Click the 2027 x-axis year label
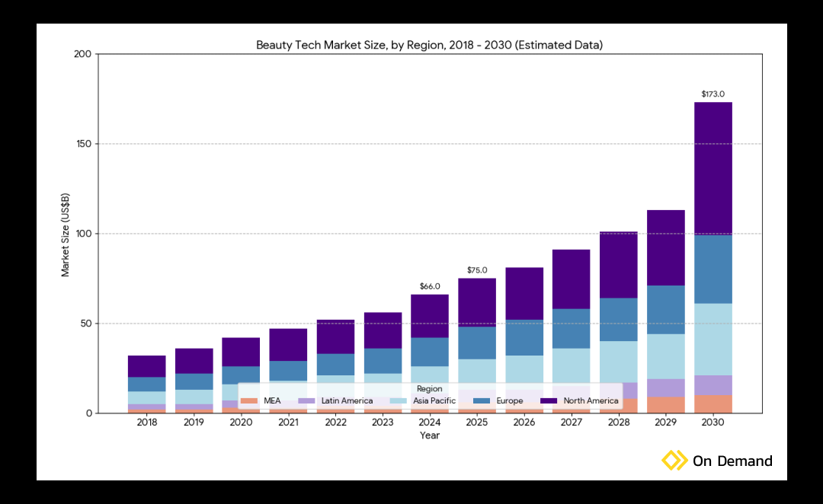Image resolution: width=823 pixels, height=504 pixels. [x=572, y=422]
